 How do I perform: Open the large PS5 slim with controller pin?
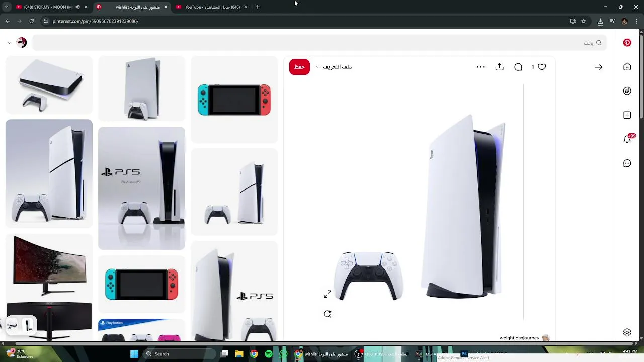click(49, 173)
